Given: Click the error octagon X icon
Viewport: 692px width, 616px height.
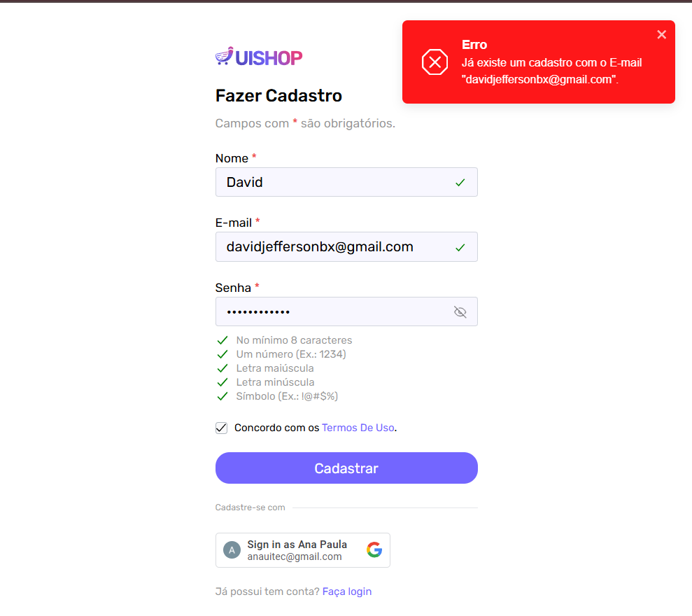Looking at the screenshot, I should (x=435, y=62).
